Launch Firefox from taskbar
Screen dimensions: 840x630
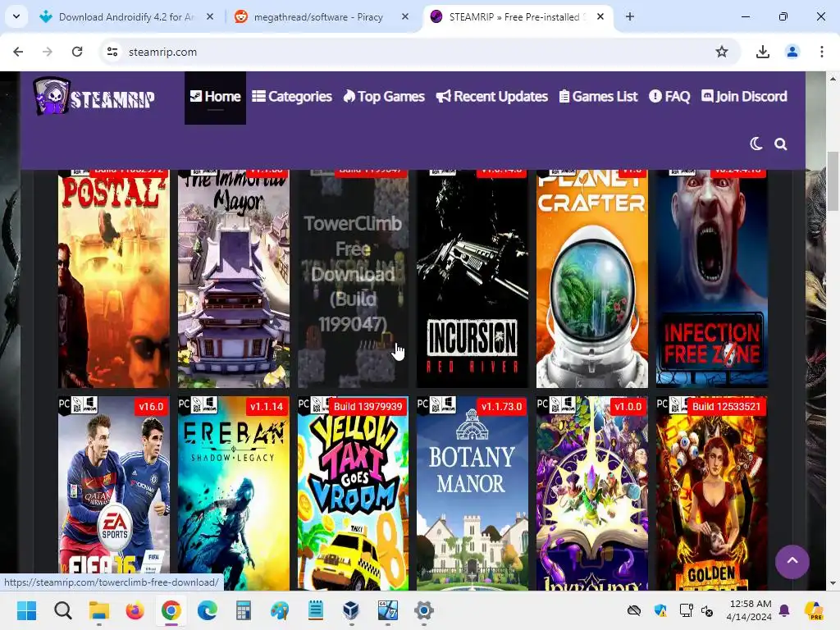click(135, 610)
